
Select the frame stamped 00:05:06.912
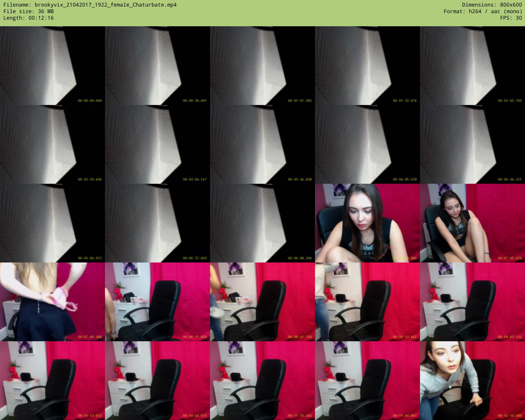(52, 223)
